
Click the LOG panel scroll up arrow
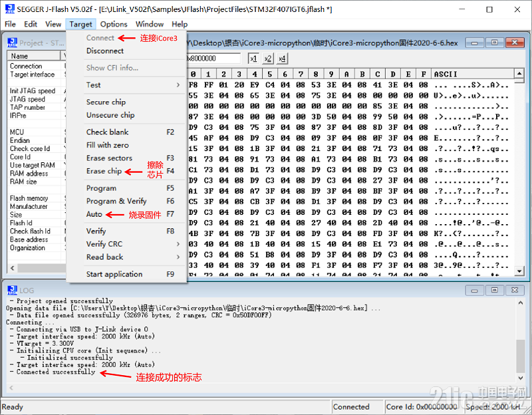point(521,303)
